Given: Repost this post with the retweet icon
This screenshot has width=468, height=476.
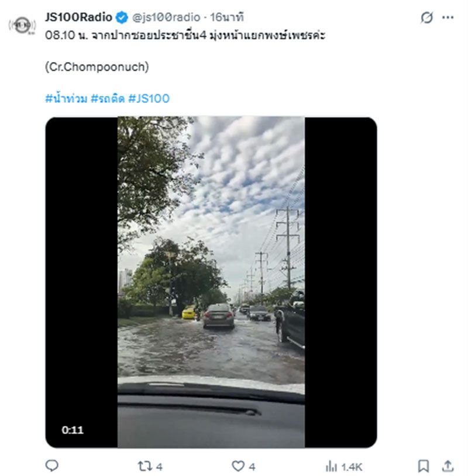Looking at the screenshot, I should tap(144, 466).
